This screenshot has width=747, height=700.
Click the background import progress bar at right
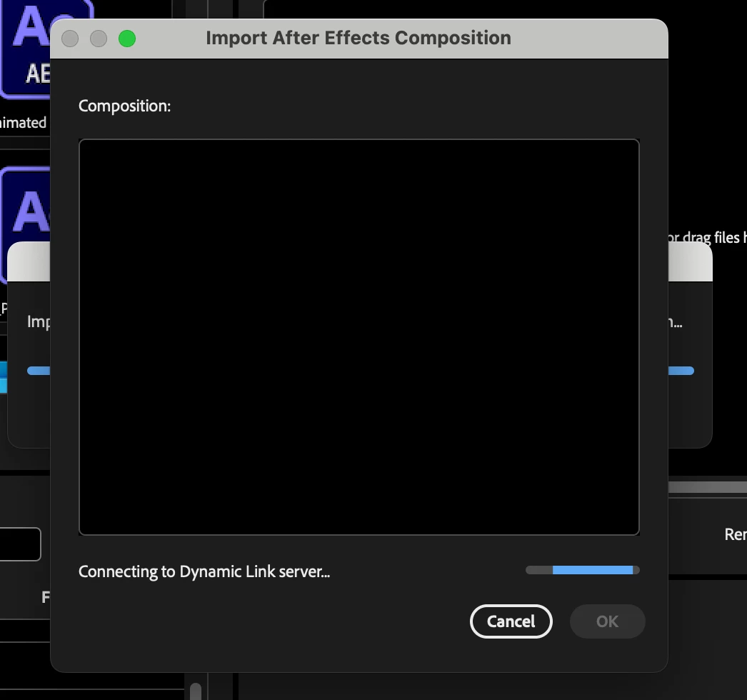681,371
